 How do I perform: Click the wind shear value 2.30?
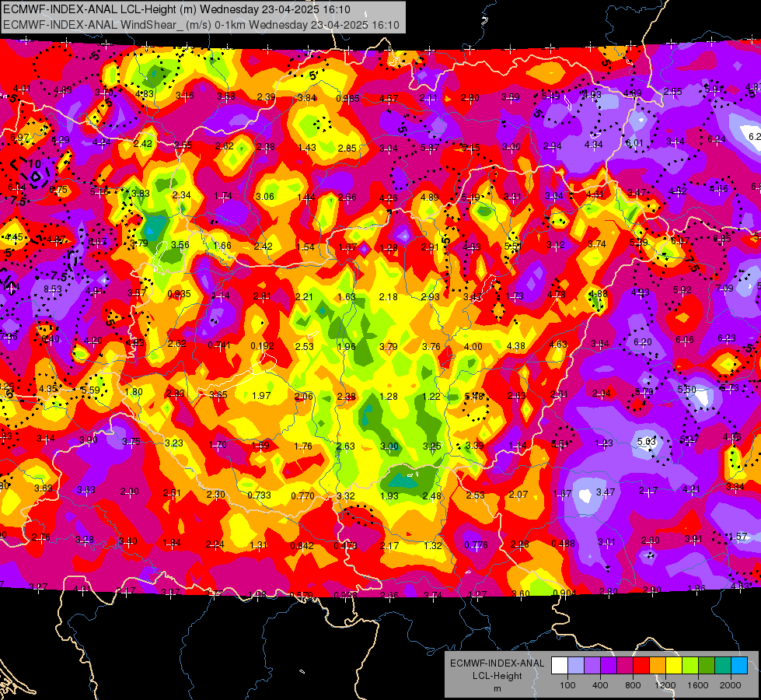[215, 495]
